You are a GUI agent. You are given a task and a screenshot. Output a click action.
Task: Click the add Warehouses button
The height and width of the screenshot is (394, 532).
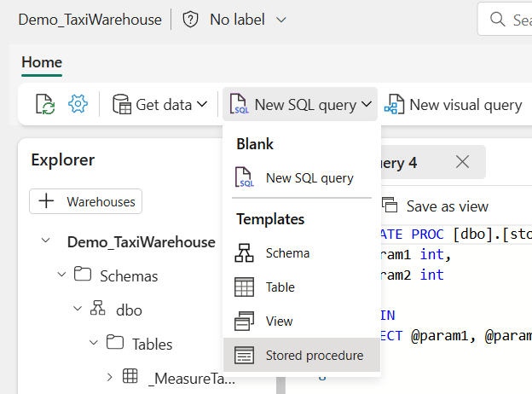tap(86, 201)
